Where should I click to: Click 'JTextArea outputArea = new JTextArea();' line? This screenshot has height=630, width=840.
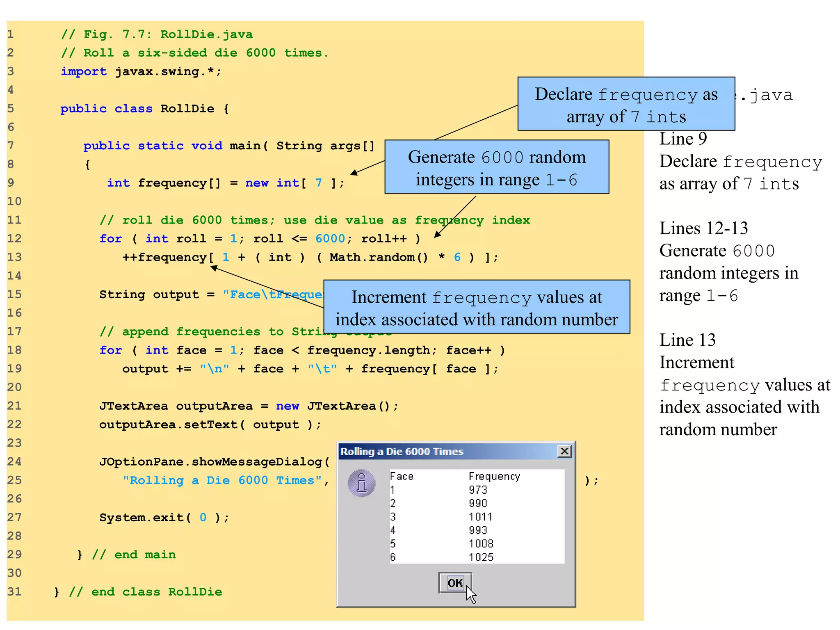[x=249, y=406]
